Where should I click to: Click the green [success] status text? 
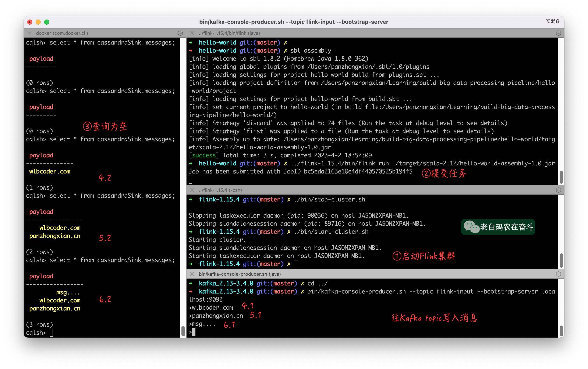tap(204, 155)
